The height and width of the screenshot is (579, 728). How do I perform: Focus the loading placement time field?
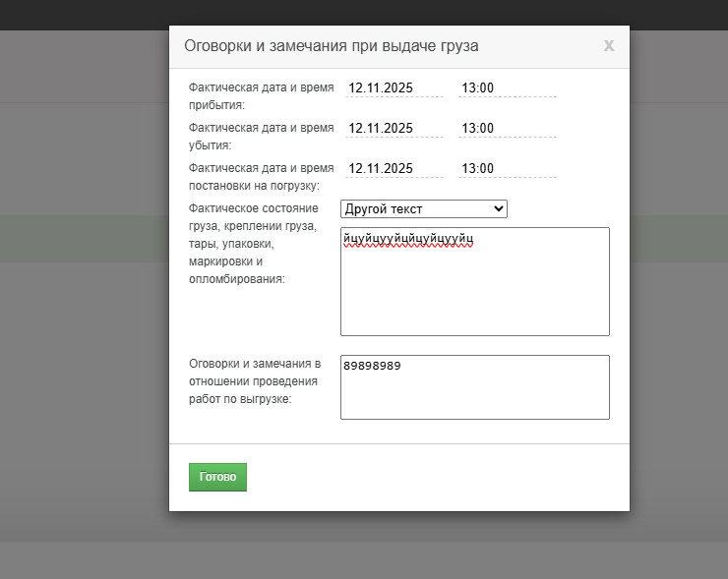pyautogui.click(x=507, y=168)
